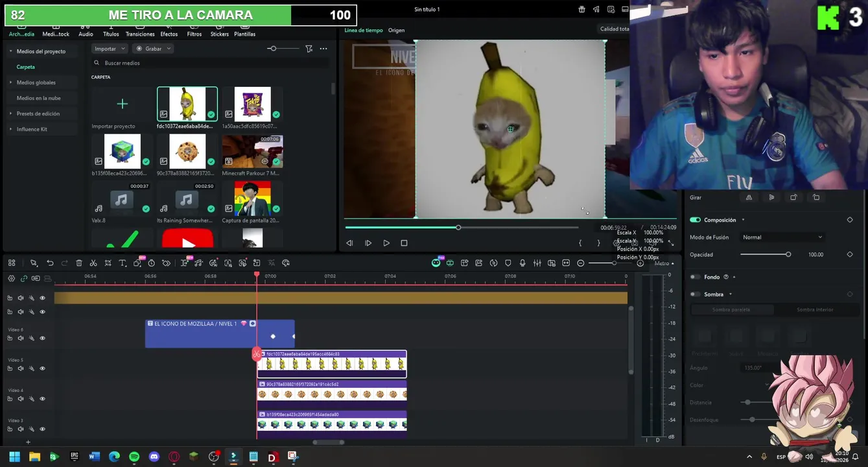This screenshot has height=467, width=868.
Task: Mark in point with the left brace icon
Action: click(580, 243)
